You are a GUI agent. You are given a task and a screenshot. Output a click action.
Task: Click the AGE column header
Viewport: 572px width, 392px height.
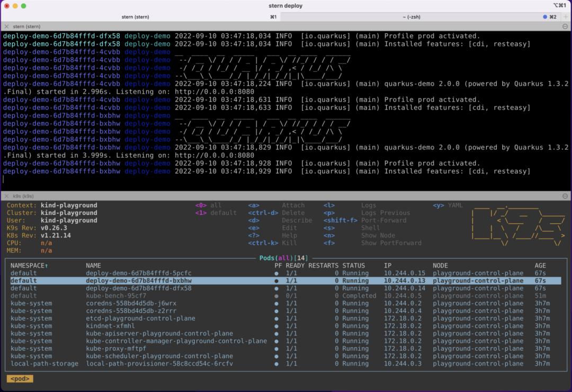pos(540,266)
